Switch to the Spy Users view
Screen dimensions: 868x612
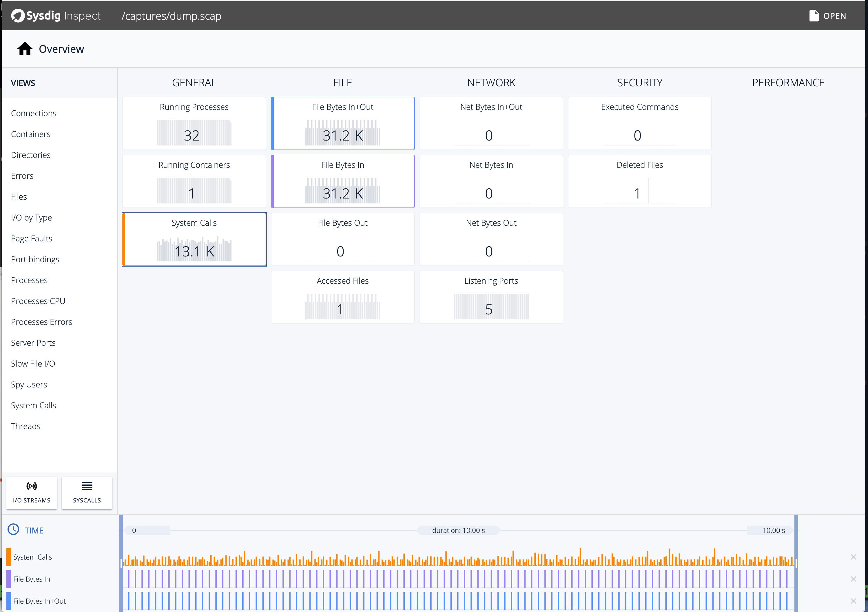point(29,384)
